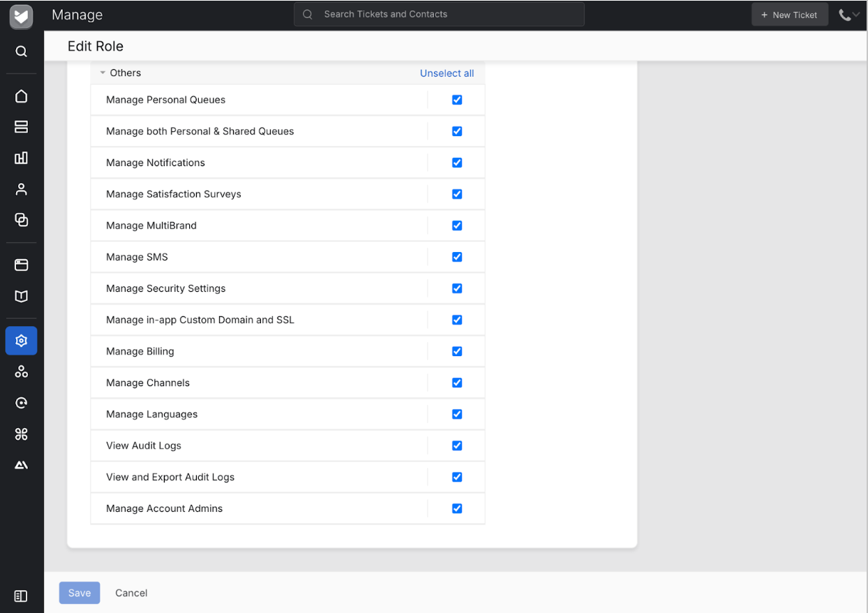This screenshot has width=868, height=613.
Task: Toggle the Manage Account Admins checkbox
Action: click(457, 508)
